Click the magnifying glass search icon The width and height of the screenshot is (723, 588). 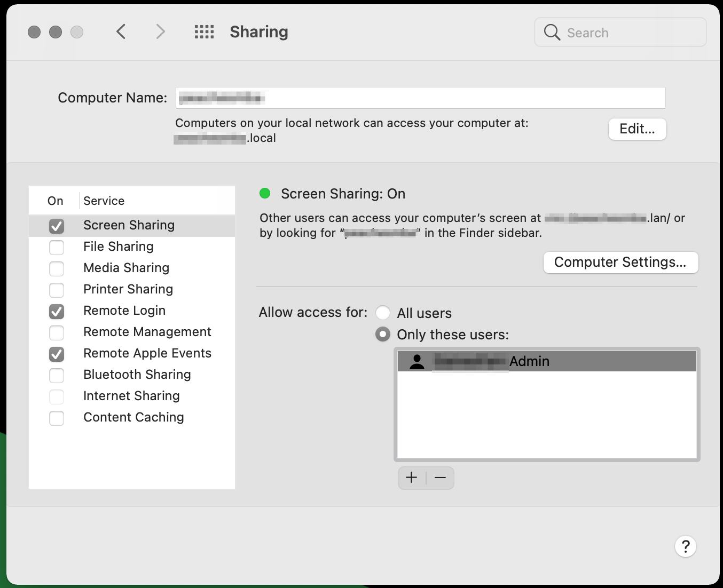(552, 33)
